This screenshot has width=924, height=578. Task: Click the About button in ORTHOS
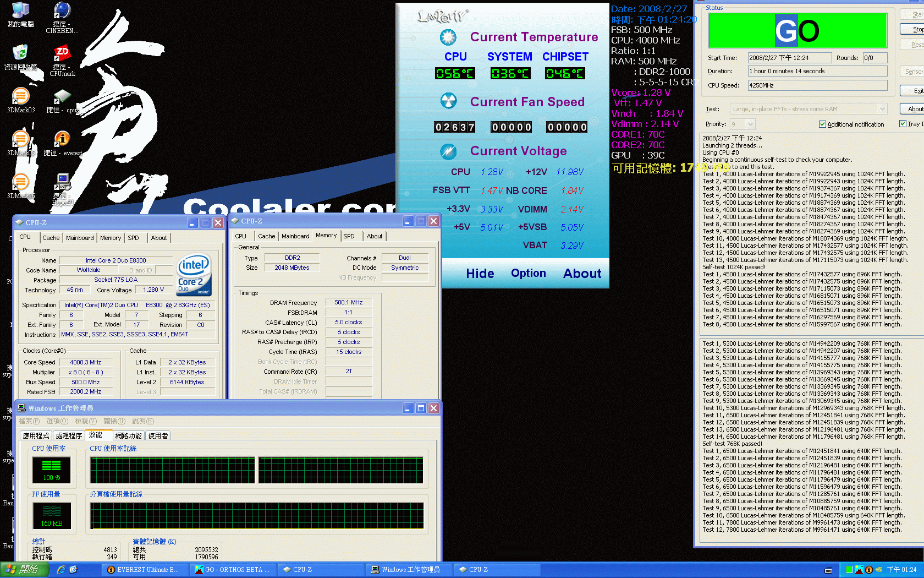[x=913, y=109]
